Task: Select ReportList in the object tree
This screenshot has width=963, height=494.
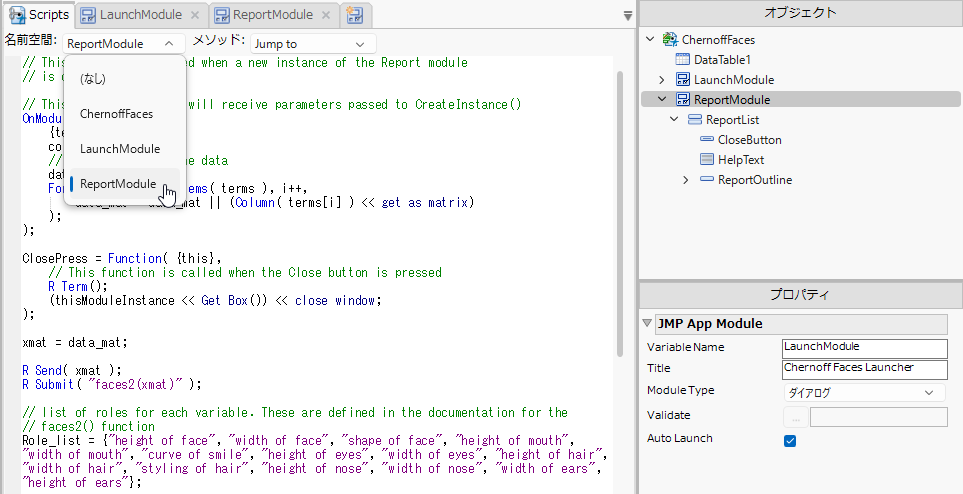Action: coord(732,120)
